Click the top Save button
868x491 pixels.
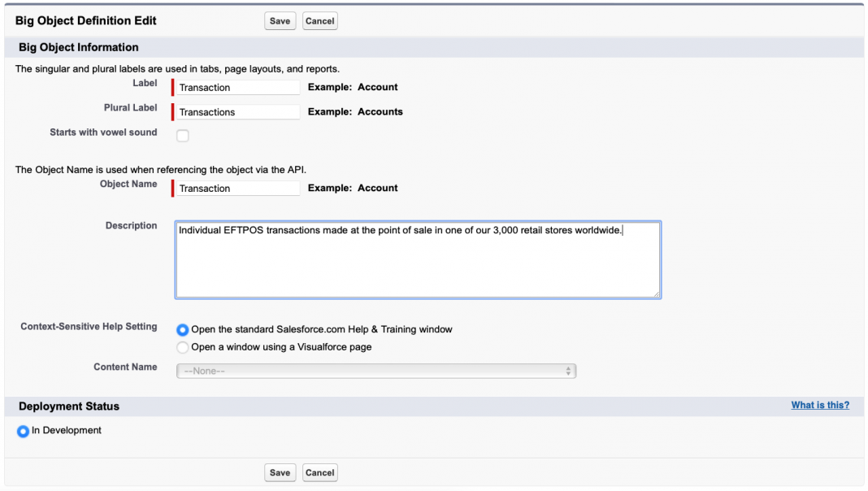(x=280, y=21)
